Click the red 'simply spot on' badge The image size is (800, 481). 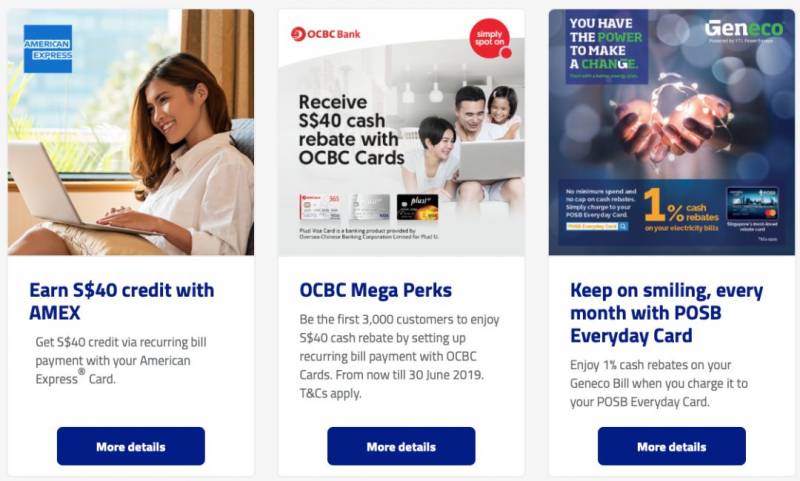tap(490, 38)
